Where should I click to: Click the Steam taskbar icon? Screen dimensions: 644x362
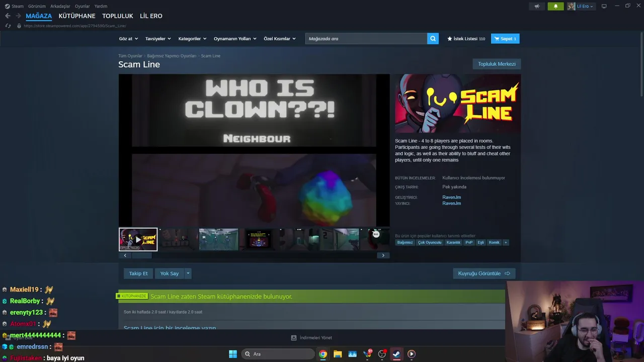coord(396,354)
